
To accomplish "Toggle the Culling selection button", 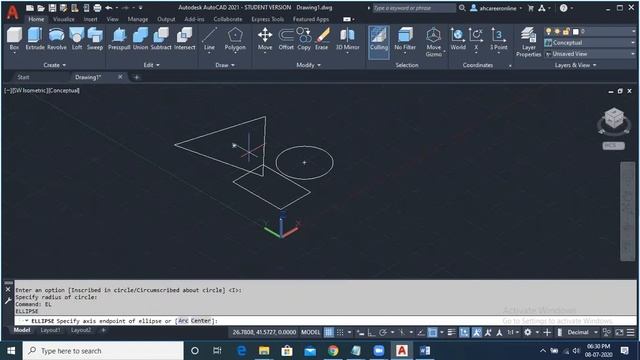I will tap(379, 42).
